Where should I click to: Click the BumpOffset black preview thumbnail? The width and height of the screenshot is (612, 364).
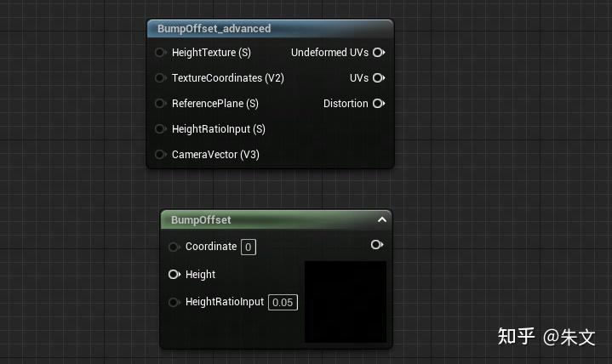pyautogui.click(x=346, y=301)
